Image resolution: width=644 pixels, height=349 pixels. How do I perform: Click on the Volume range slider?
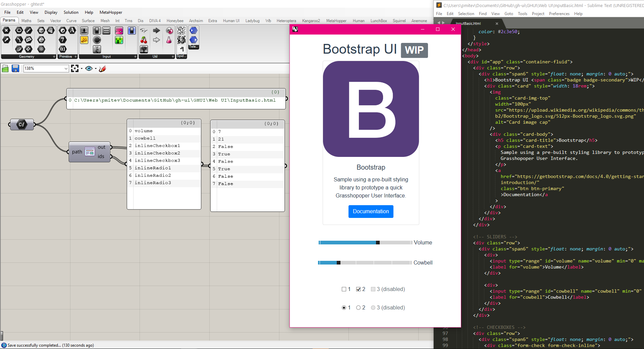click(x=365, y=242)
